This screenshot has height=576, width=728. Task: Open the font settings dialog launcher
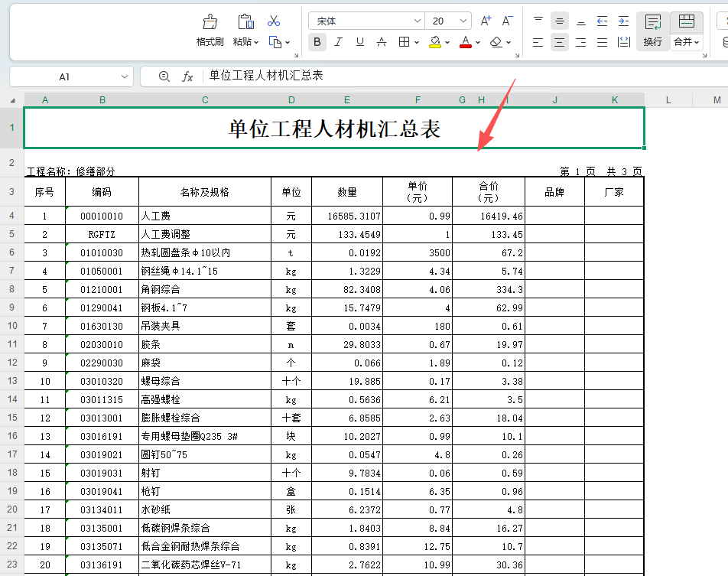[x=517, y=55]
